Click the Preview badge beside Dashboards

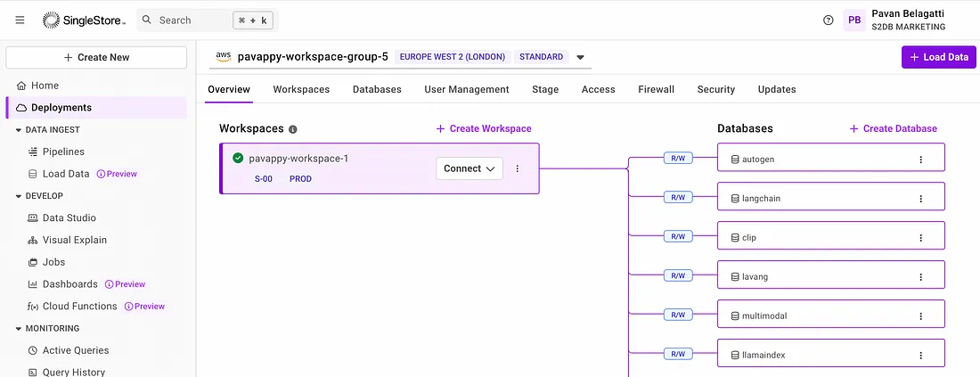[125, 283]
